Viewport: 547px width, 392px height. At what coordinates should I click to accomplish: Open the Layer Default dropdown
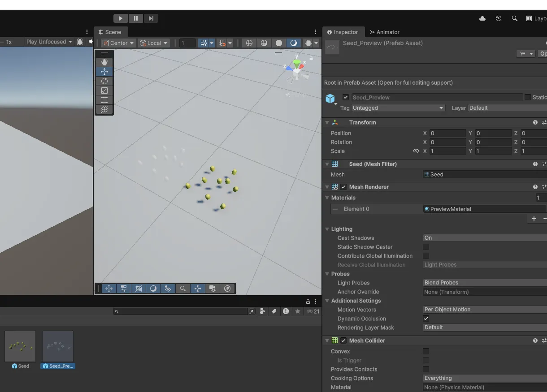point(508,108)
